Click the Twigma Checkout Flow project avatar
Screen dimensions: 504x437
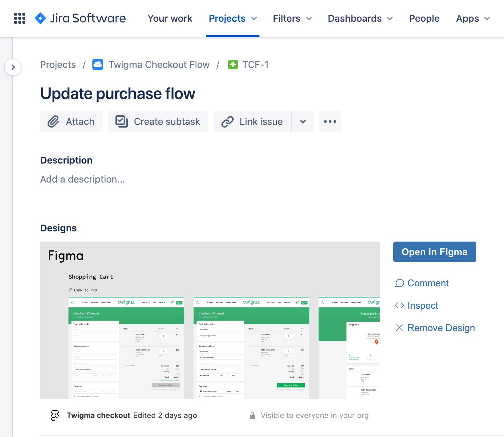click(x=97, y=64)
